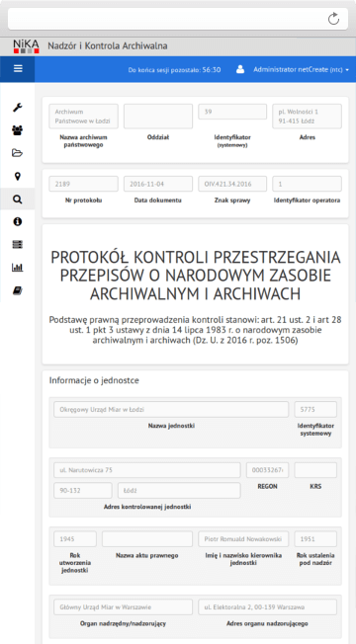Click the Rok utworzenia jednostki field 1945
Image resolution: width=356 pixels, height=644 pixels.
tap(75, 539)
